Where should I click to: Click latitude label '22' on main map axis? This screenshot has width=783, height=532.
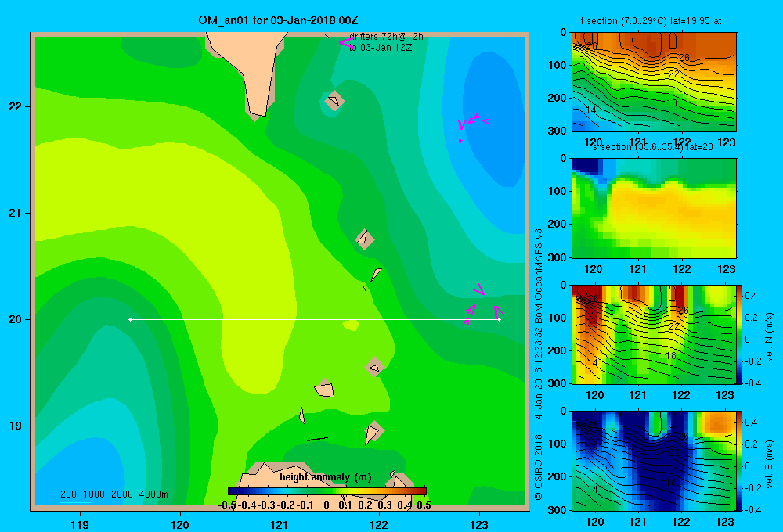pos(16,107)
